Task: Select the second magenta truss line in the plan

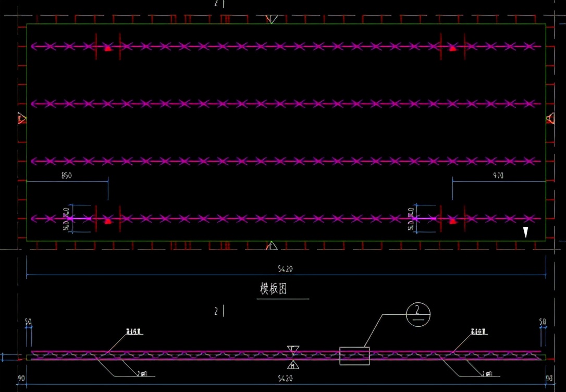Action: pos(286,104)
